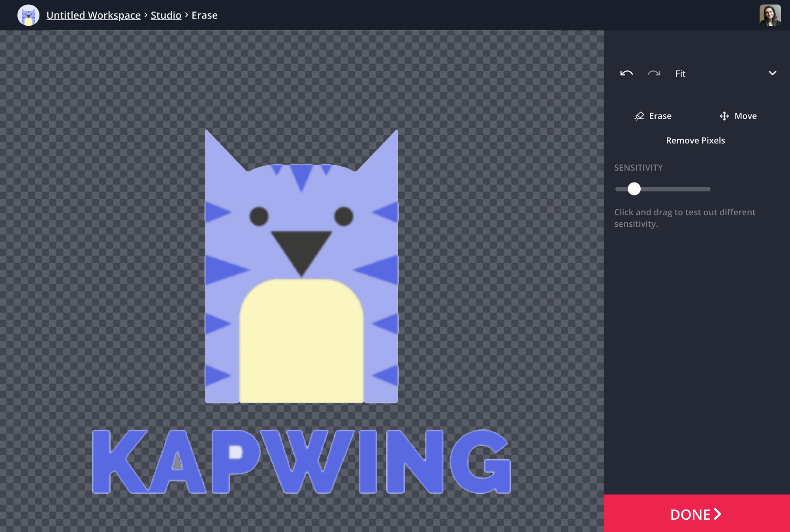Image resolution: width=790 pixels, height=532 pixels.
Task: Click the Sensitivity slider handle
Action: coord(634,189)
